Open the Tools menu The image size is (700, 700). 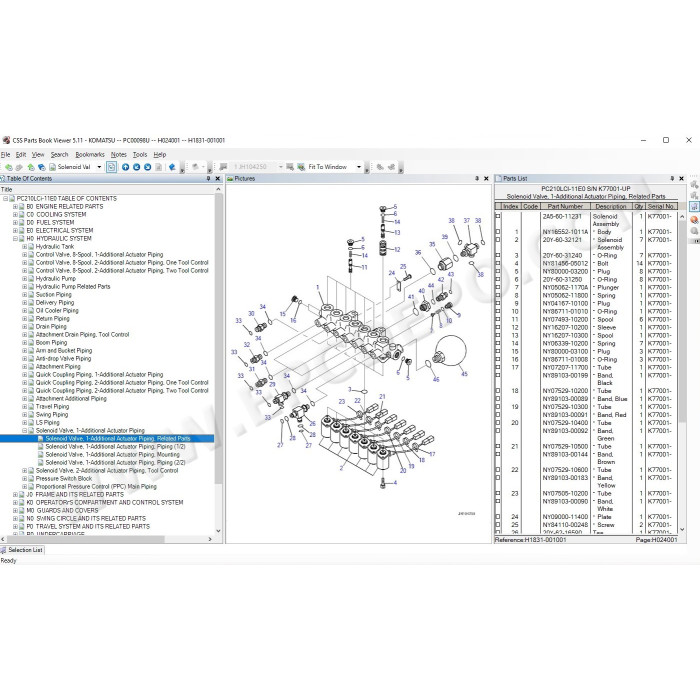click(140, 154)
